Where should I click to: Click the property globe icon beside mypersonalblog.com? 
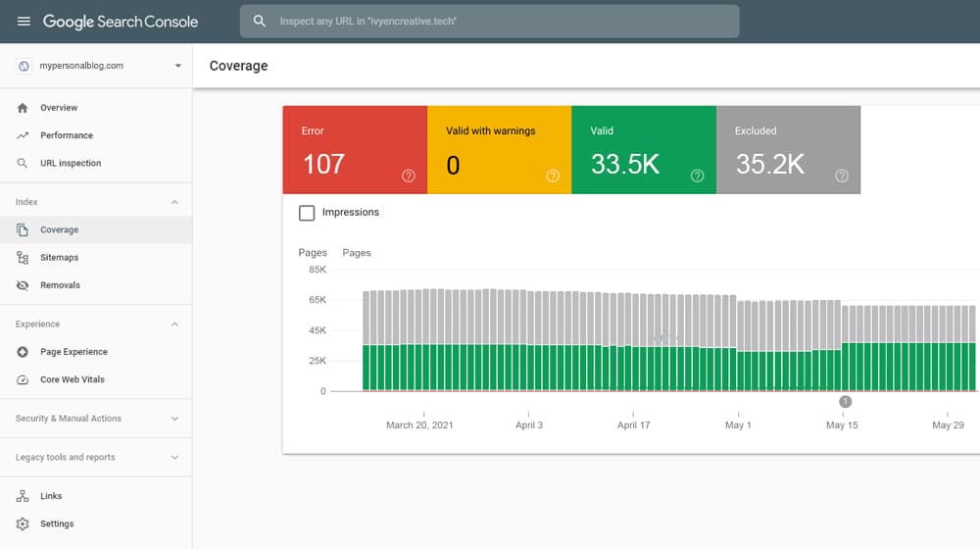[24, 66]
